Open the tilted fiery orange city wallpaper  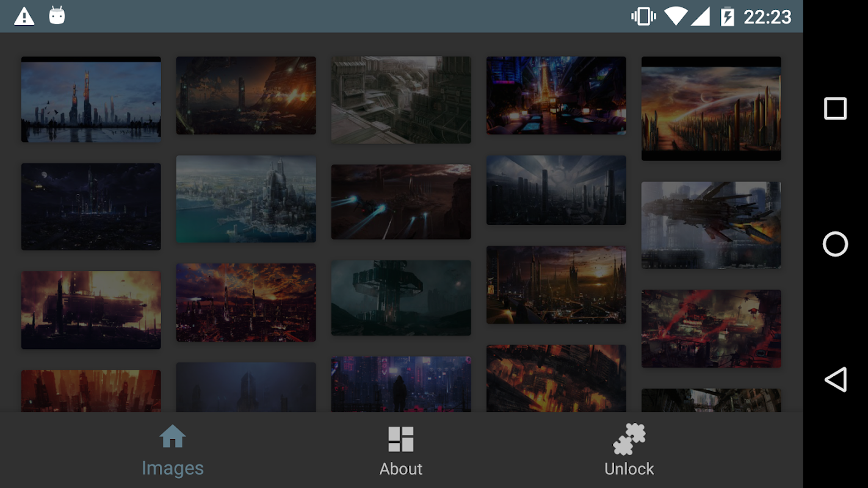556,379
